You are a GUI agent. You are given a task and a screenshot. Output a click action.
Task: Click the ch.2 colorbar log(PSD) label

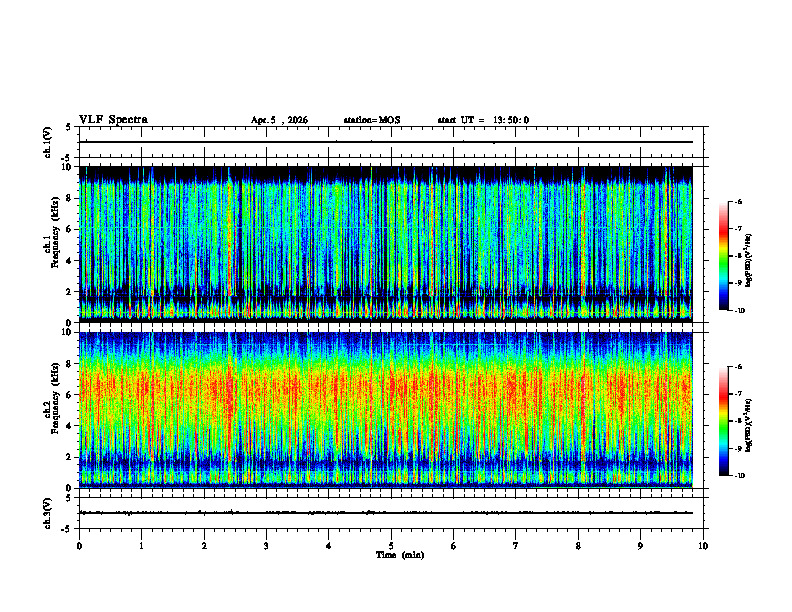point(749,425)
